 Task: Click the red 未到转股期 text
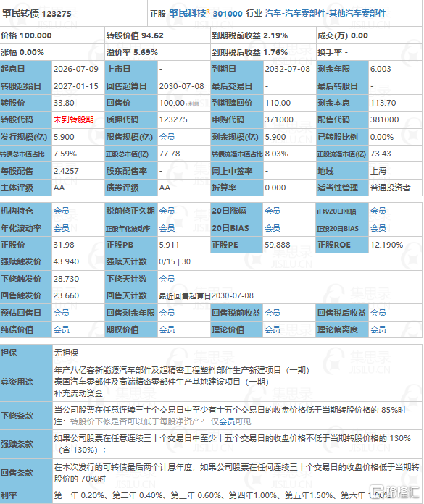click(x=74, y=119)
